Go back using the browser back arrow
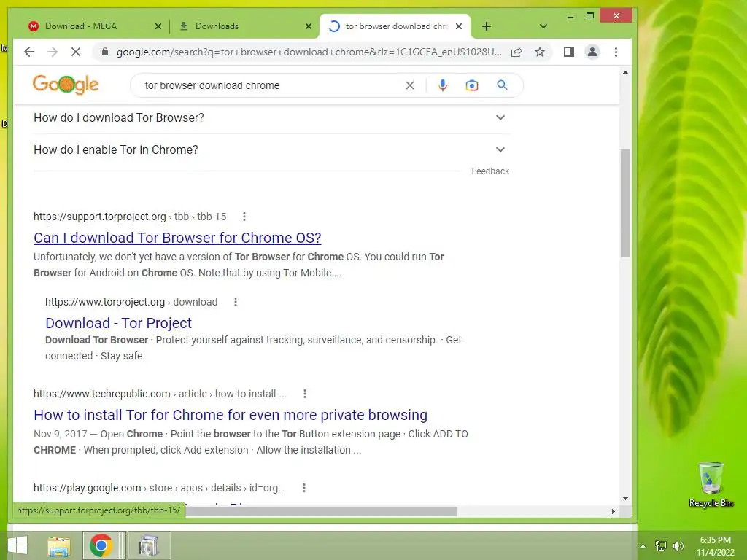Image resolution: width=747 pixels, height=560 pixels. tap(29, 52)
